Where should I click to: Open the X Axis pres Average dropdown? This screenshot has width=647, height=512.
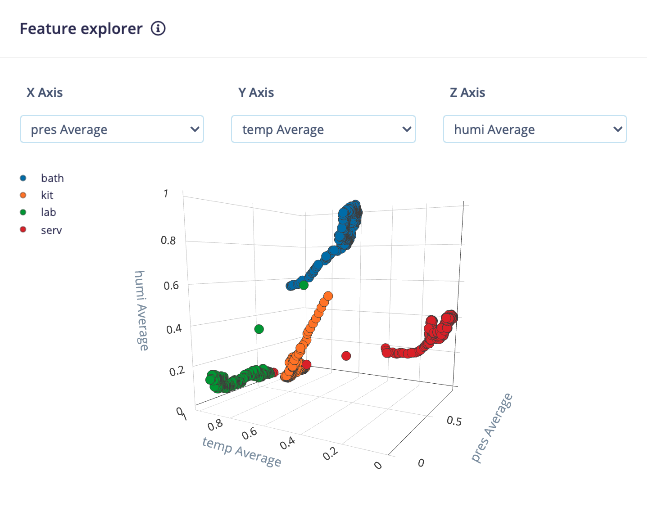[x=112, y=129]
